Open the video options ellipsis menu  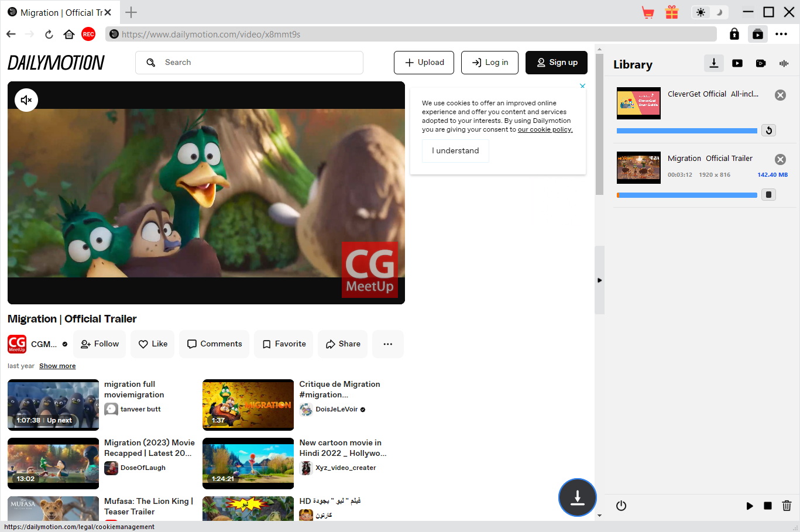click(x=388, y=344)
